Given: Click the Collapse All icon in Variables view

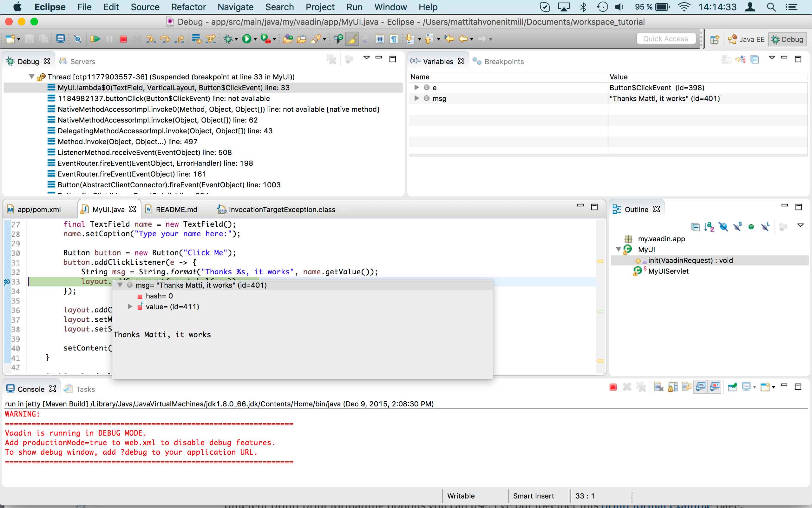Looking at the screenshot, I should click(x=755, y=60).
